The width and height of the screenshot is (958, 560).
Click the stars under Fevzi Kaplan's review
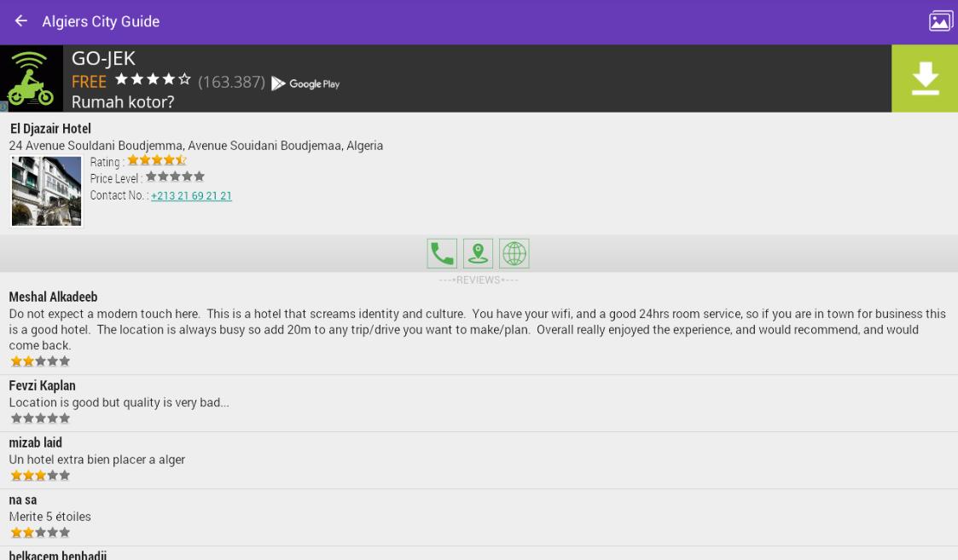[40, 419]
